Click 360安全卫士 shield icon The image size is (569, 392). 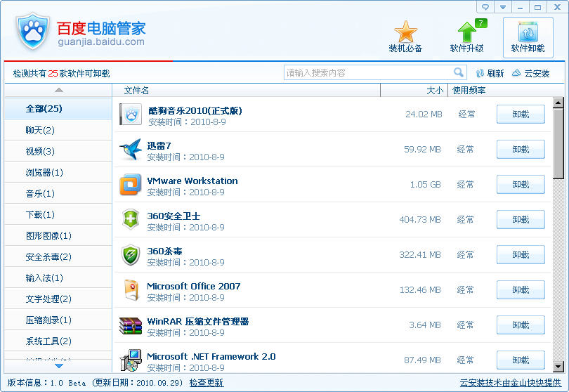click(x=131, y=219)
